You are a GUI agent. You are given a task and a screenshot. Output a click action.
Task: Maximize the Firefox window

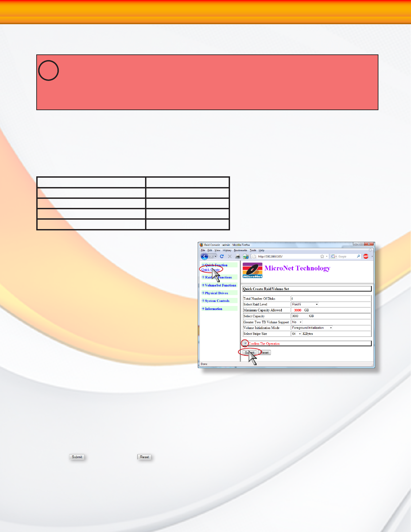361,244
